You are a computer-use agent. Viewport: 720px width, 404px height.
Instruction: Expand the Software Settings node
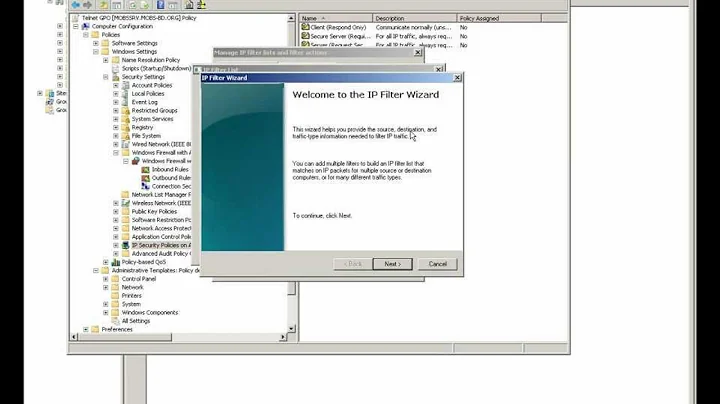[96, 43]
